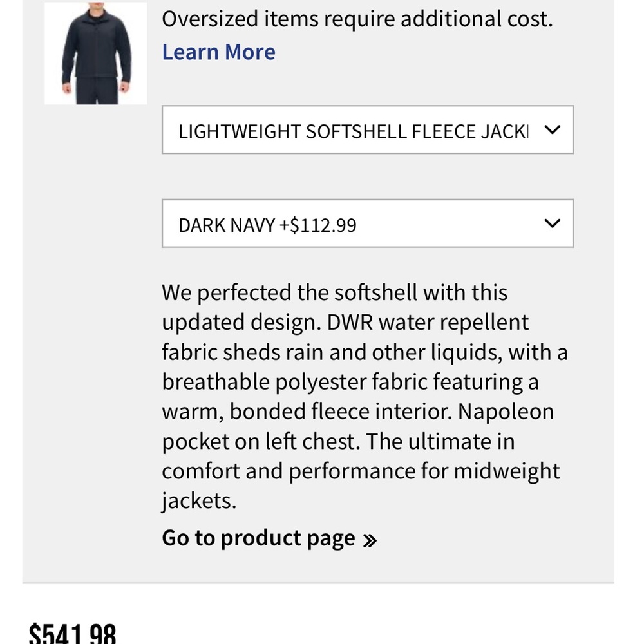Select the LIGHTWEIGHT SOFTSHELL FLEECE JACKET option

point(354,130)
